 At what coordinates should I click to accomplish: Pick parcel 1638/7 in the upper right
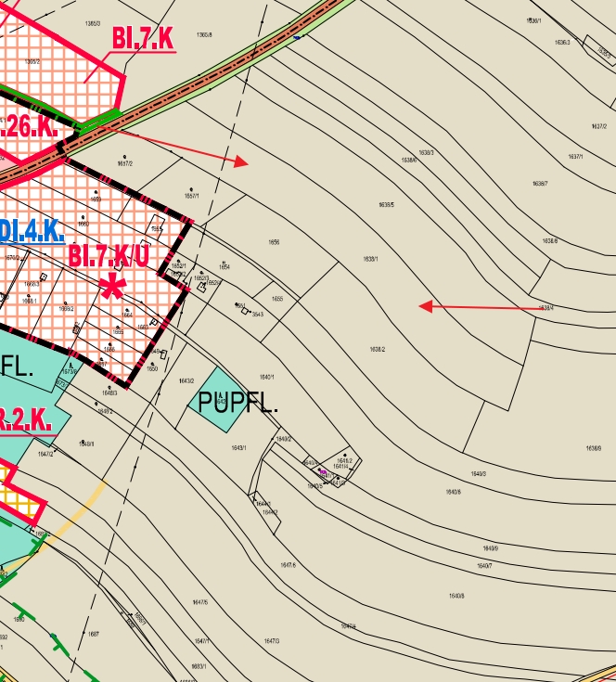click(x=540, y=184)
